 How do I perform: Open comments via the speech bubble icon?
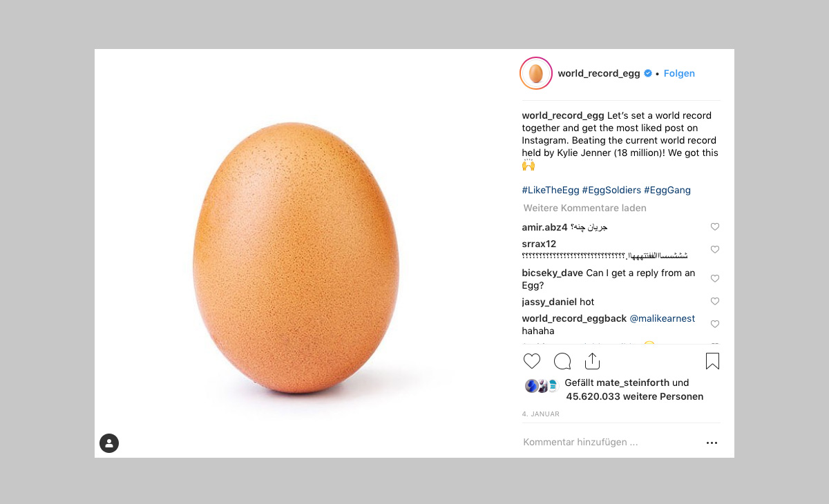[x=562, y=361]
